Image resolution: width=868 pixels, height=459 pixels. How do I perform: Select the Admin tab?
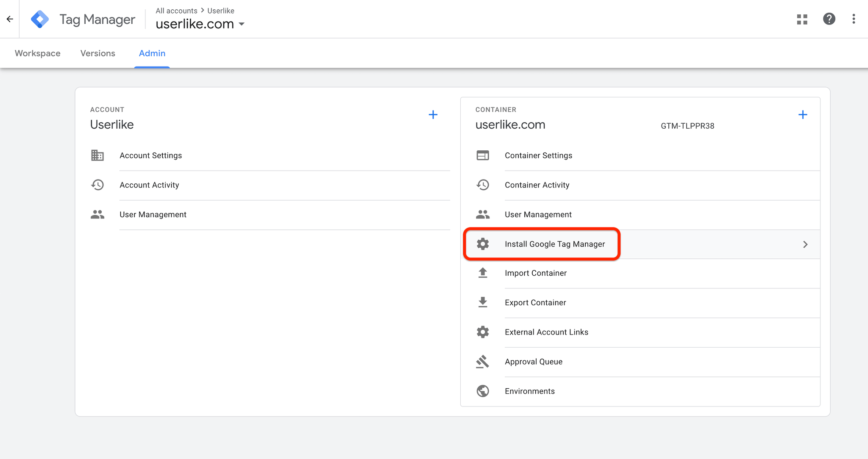pyautogui.click(x=152, y=53)
